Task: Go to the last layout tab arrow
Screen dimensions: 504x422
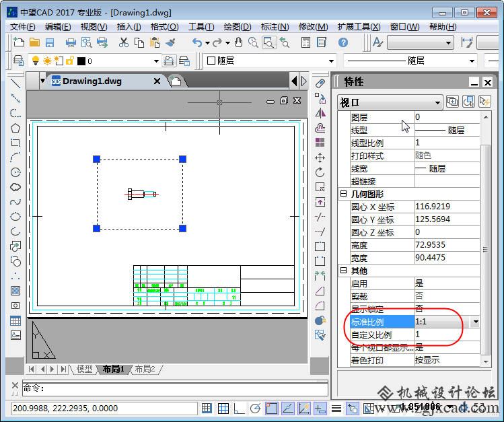Action: (63, 369)
